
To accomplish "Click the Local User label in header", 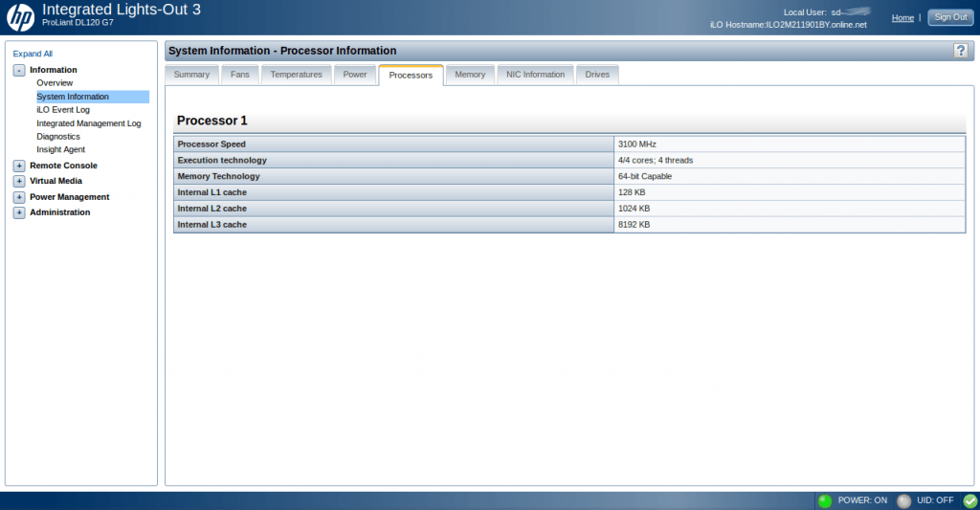I will 805,12.
